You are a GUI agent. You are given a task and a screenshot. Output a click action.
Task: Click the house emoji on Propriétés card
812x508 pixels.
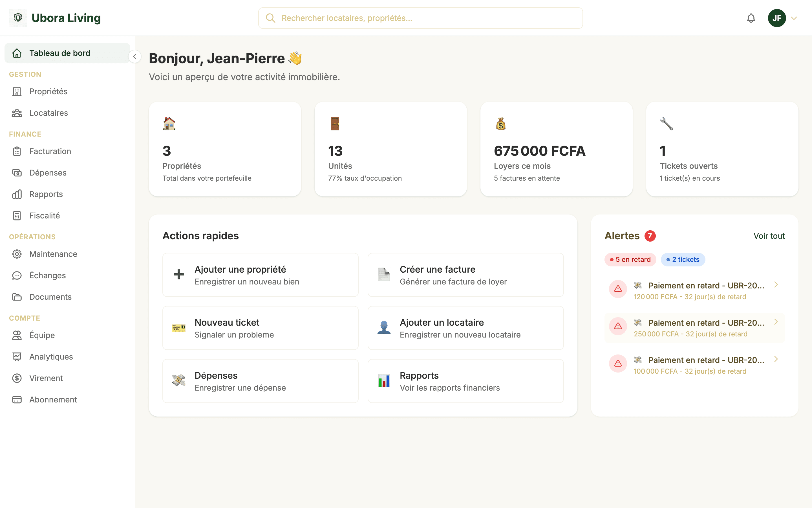169,124
